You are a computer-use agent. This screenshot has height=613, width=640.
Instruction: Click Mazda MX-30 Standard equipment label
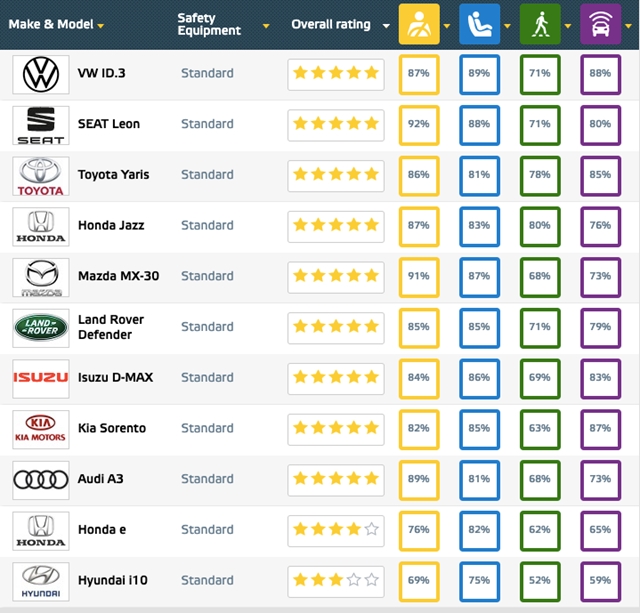[207, 276]
